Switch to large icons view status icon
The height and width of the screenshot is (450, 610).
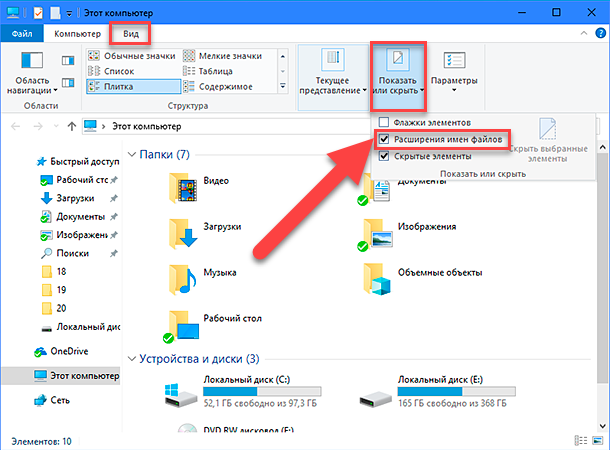pos(598,441)
